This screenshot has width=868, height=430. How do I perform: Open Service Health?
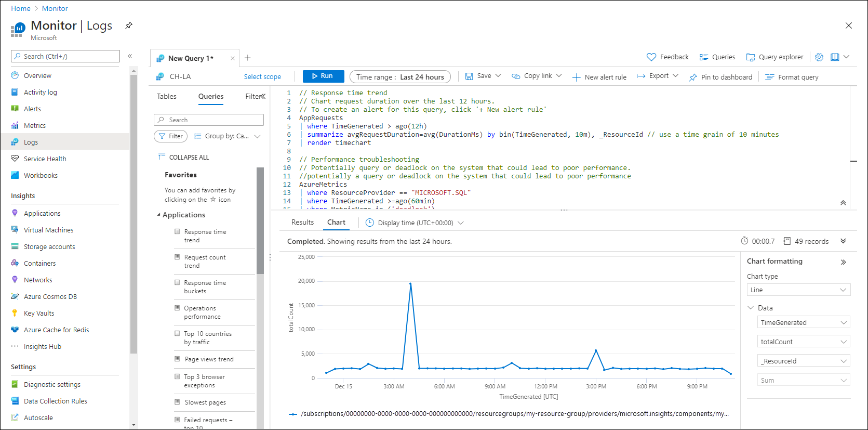point(45,159)
